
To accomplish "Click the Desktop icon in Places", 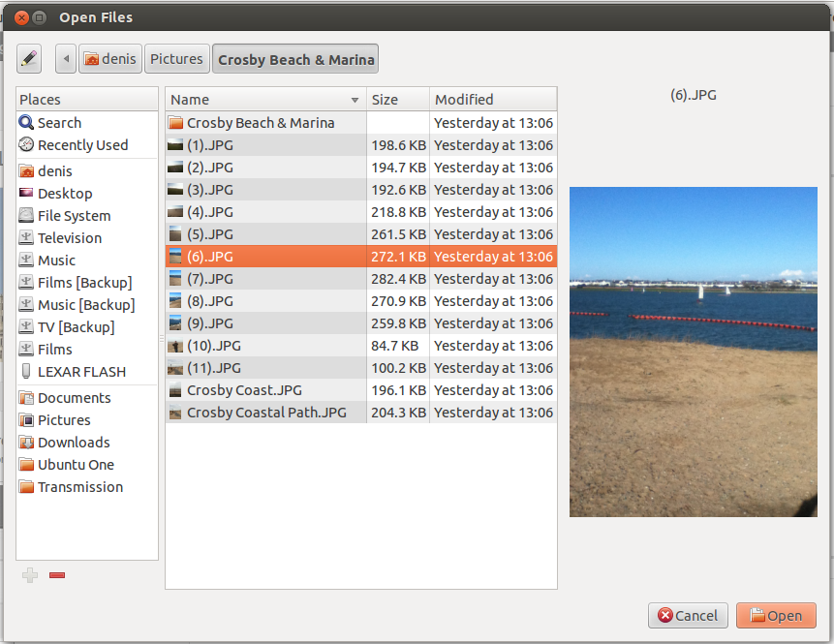I will (26, 193).
